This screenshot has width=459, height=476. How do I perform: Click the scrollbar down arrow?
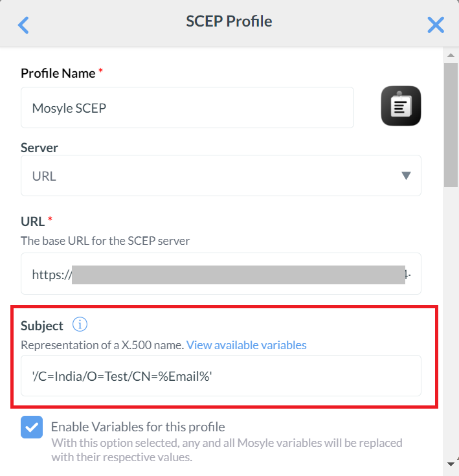pyautogui.click(x=451, y=464)
